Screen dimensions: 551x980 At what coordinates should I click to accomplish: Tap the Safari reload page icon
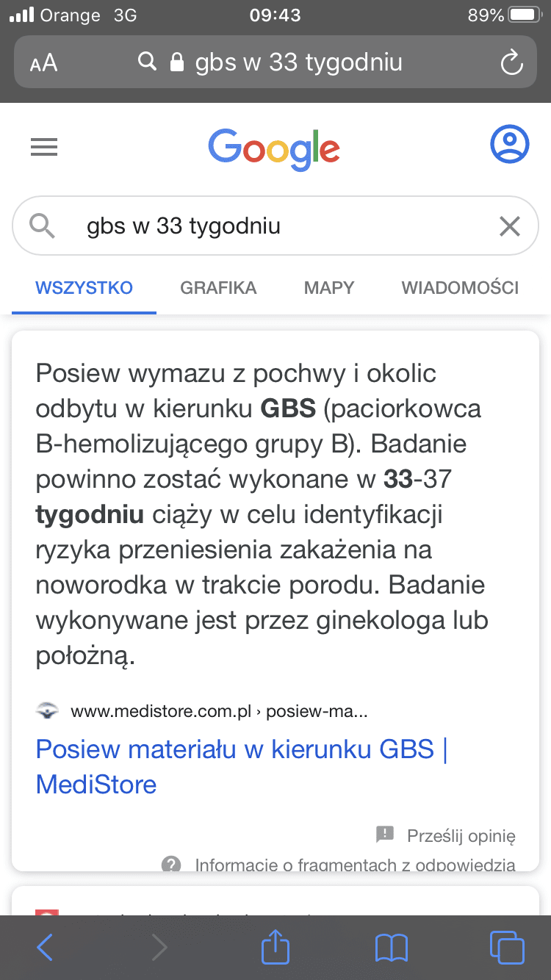coord(511,62)
